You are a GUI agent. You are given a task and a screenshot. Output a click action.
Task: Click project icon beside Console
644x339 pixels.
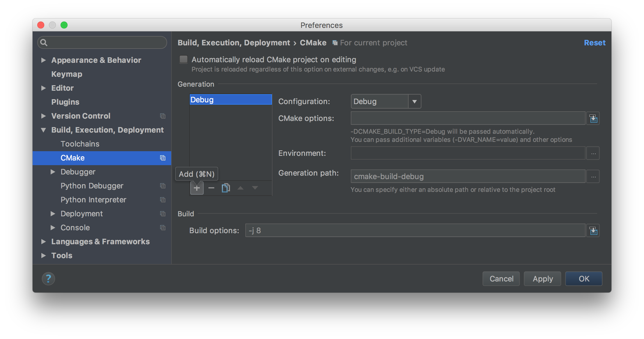pos(163,228)
